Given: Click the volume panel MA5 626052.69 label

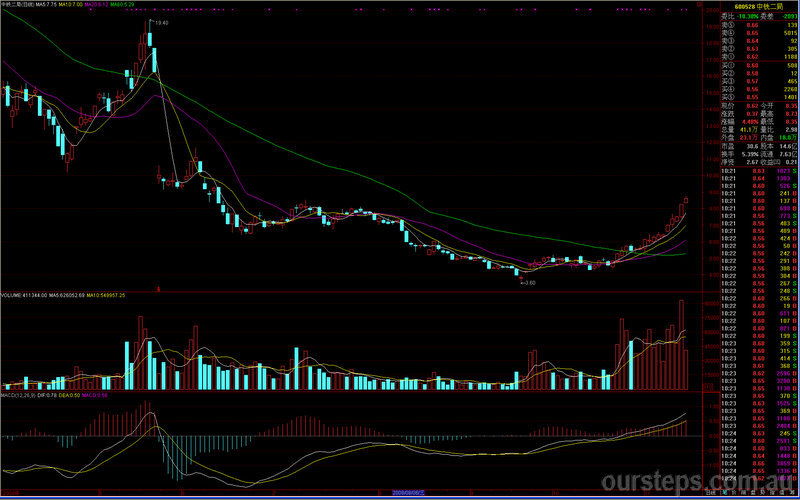Looking at the screenshot, I should (67, 295).
